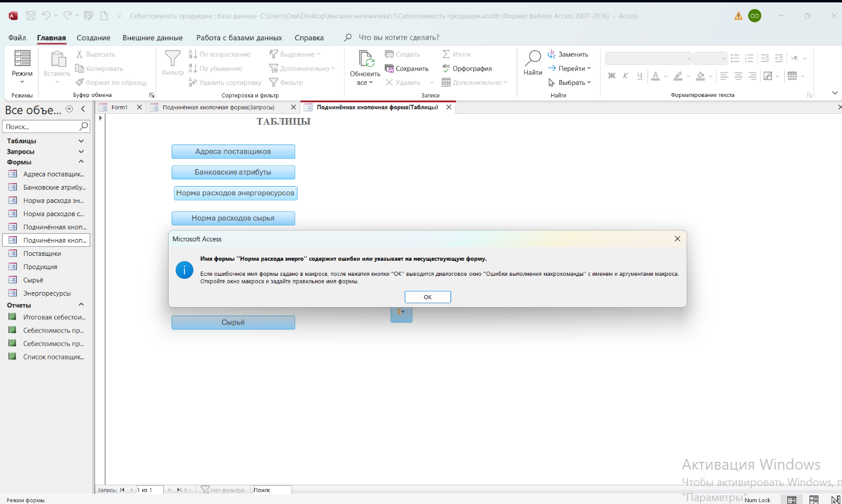Open the green user account avatar
842x504 pixels.
(755, 16)
